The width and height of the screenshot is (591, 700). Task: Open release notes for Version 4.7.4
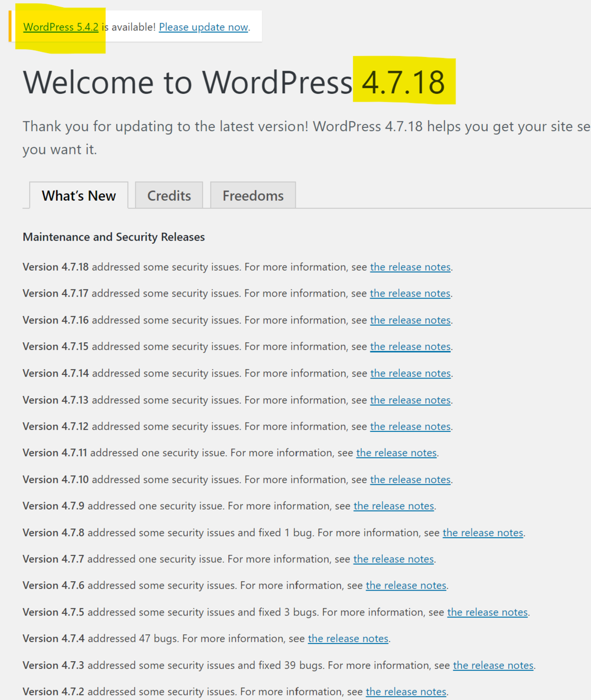[x=348, y=639]
